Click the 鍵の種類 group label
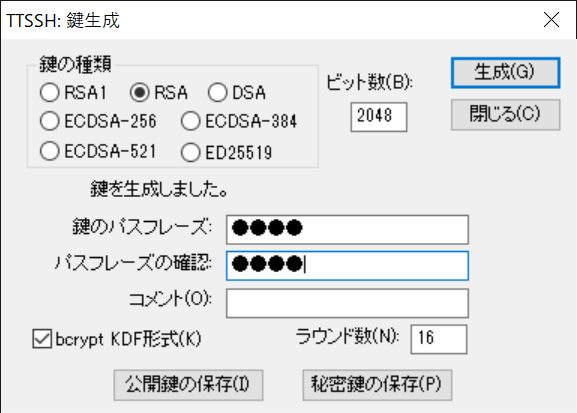577x413 pixels. click(x=75, y=64)
